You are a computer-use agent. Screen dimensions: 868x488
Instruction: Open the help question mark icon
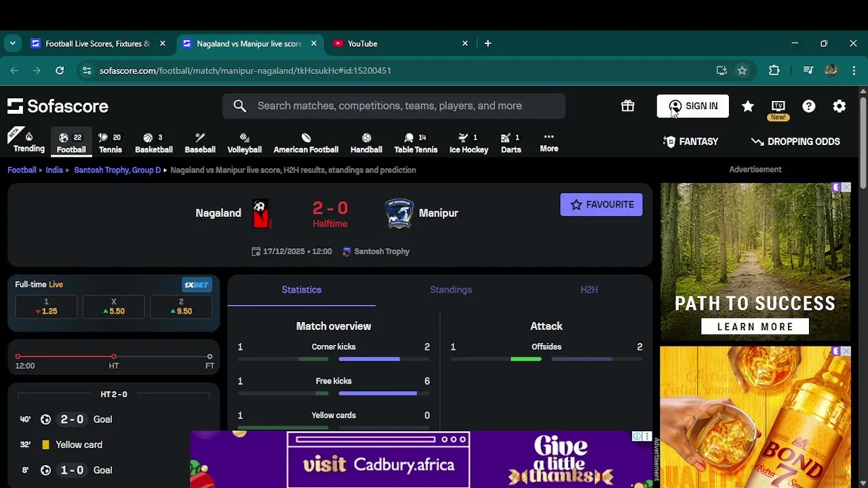point(809,106)
